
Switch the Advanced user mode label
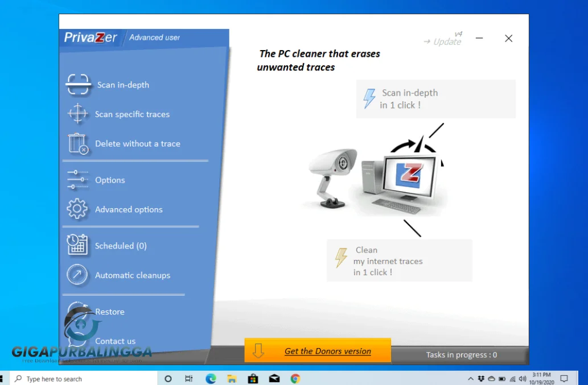tap(154, 38)
